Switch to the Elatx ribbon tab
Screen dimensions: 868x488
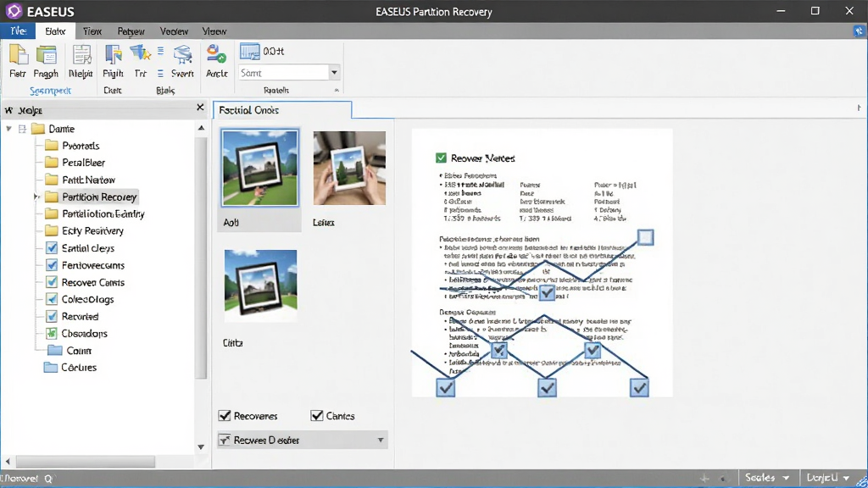(55, 31)
